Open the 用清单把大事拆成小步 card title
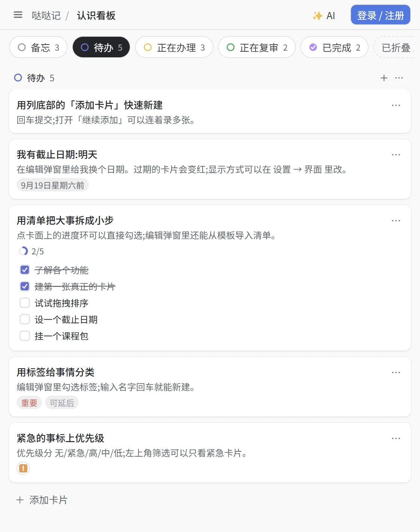 click(x=65, y=221)
